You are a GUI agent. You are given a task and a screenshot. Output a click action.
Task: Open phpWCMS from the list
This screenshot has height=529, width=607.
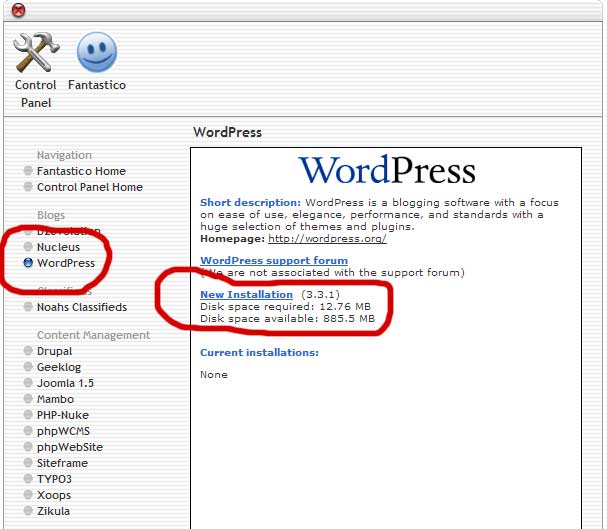click(x=63, y=431)
